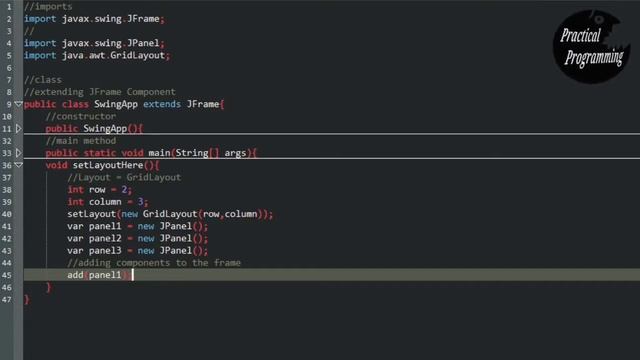Click the '//extending JFrame Component' comment
This screenshot has height=360, width=640.
click(x=100, y=92)
